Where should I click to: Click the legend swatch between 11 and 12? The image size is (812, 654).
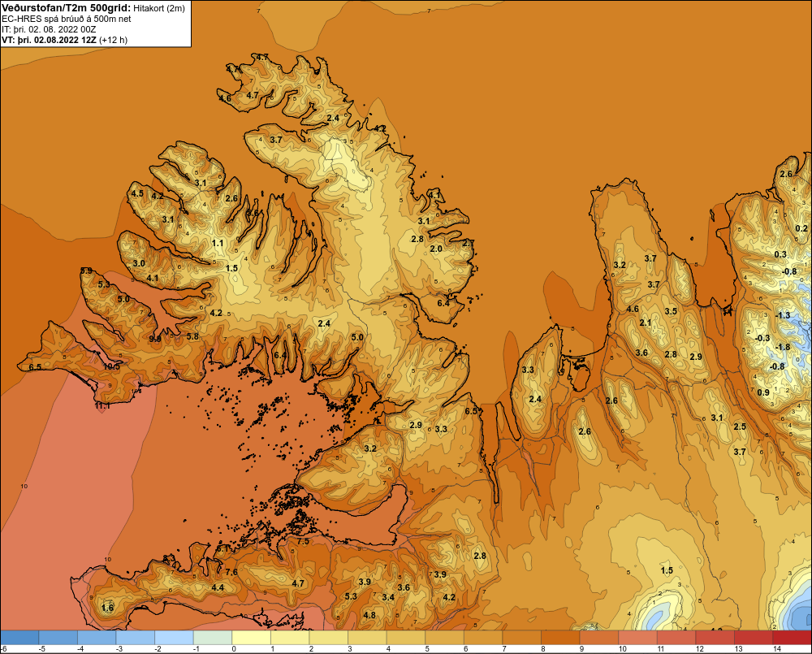pos(677,637)
